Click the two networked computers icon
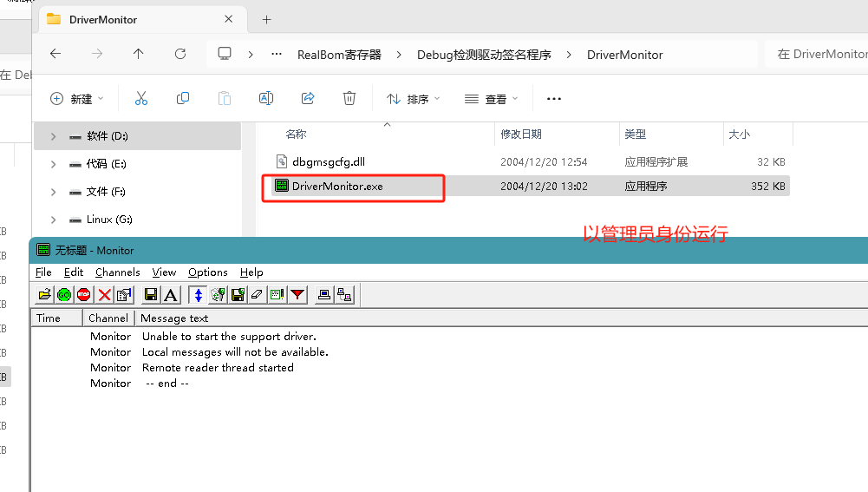Image resolution: width=868 pixels, height=492 pixels. 344,295
